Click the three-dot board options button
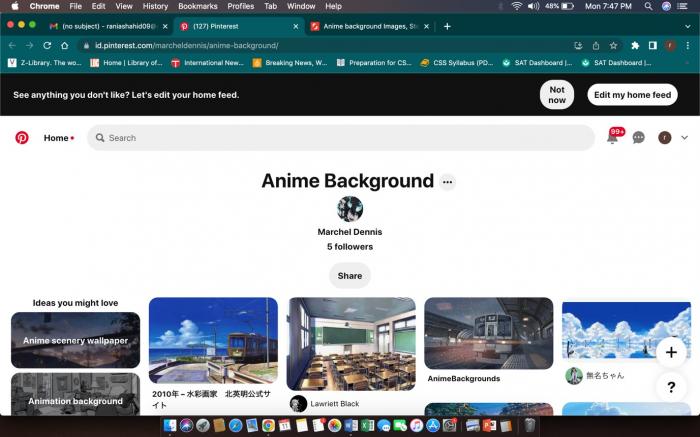 tap(447, 182)
